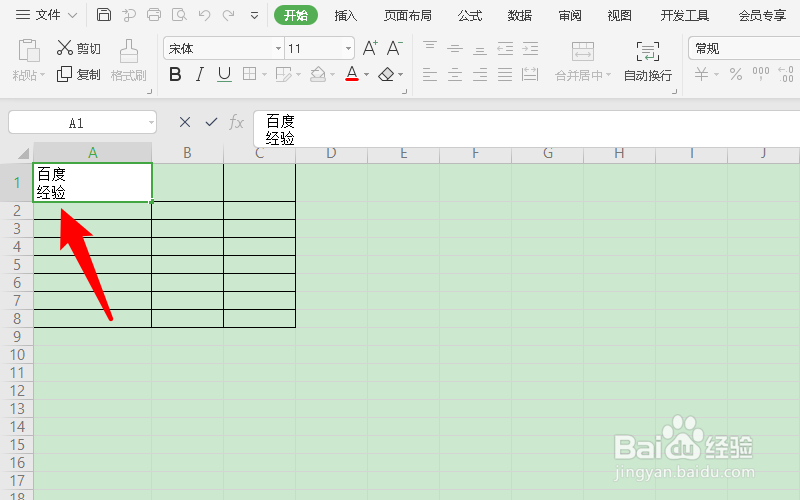Click the Save icon in quick access bar
The image size is (800, 500).
104,15
